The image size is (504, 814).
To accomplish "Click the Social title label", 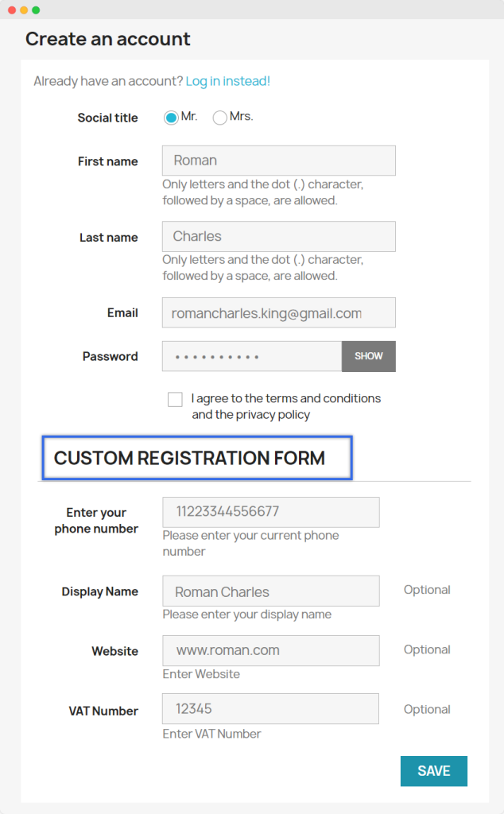I will tap(107, 118).
